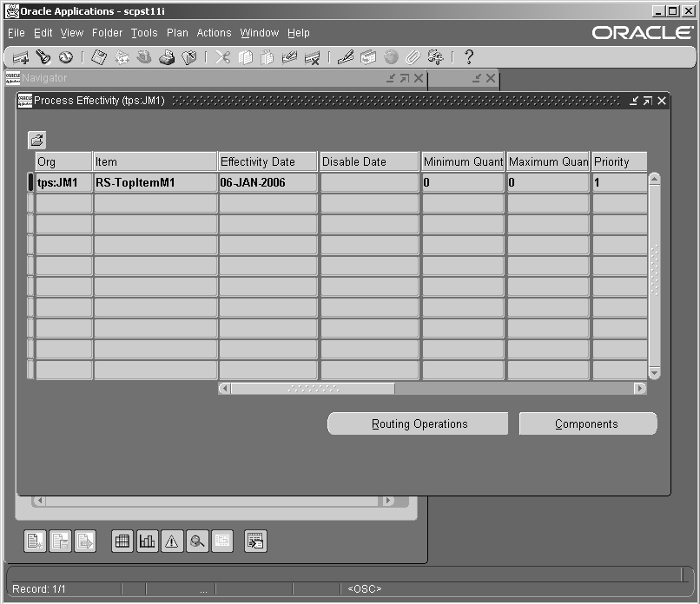Click the Delete Record toolbar icon
The height and width of the screenshot is (604, 700).
[x=312, y=57]
